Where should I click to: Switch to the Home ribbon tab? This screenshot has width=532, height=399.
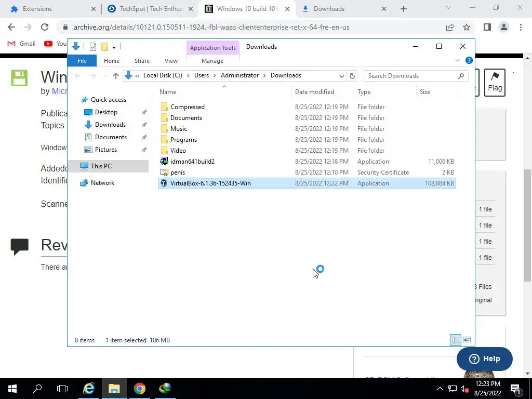112,61
